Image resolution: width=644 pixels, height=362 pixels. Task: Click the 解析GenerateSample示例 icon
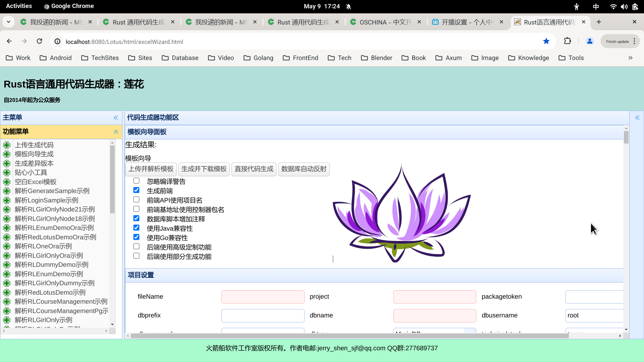coord(7,190)
